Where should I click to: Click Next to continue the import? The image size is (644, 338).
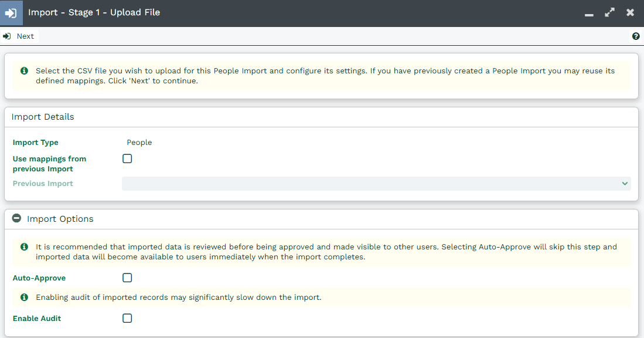[19, 36]
